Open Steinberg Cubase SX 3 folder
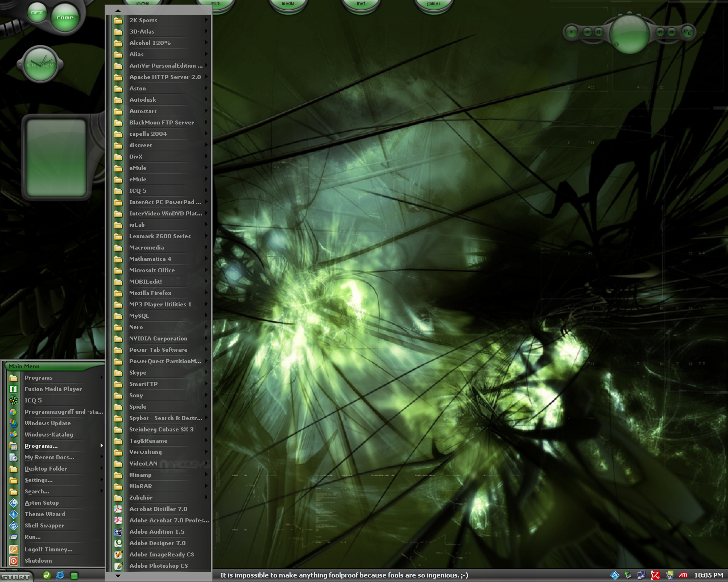The image size is (728, 582). (x=161, y=430)
